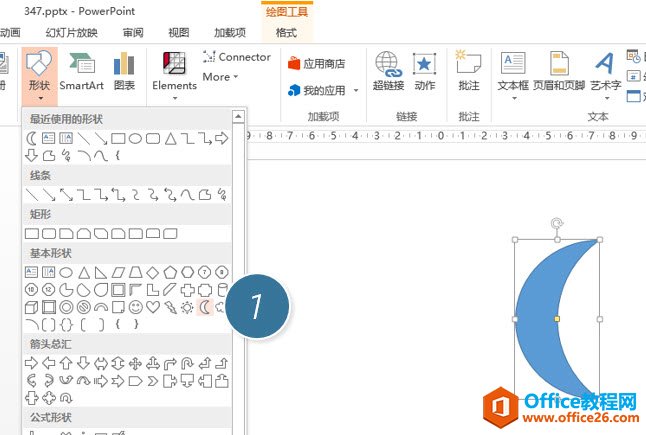The height and width of the screenshot is (435, 646).
Task: Select the Left Arrow block arrow
Action: (x=49, y=363)
